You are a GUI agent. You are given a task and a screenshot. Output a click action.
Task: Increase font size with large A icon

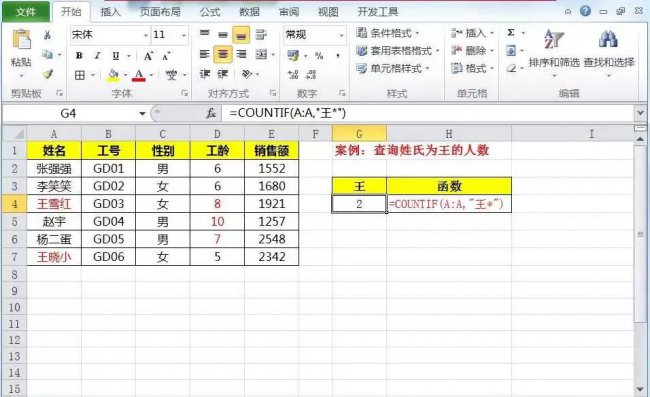148,56
